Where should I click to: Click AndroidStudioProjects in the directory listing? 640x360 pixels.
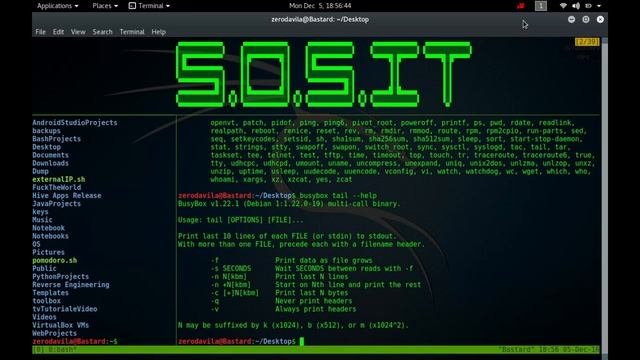(75, 122)
